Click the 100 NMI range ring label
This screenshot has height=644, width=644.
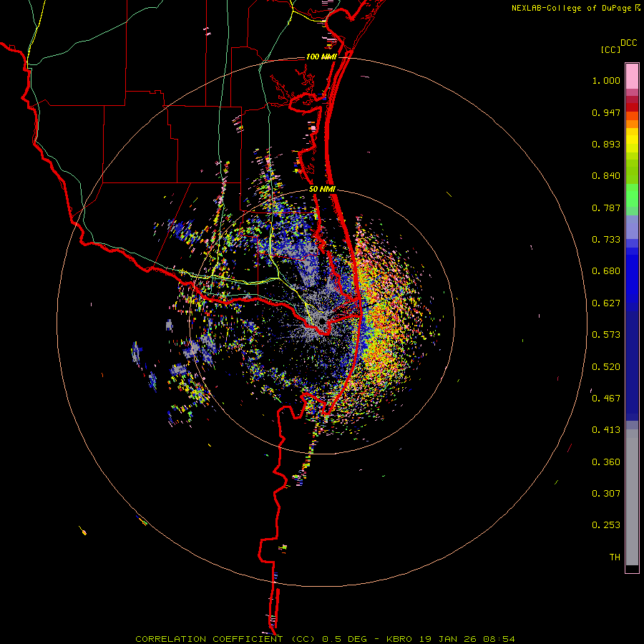click(x=321, y=57)
